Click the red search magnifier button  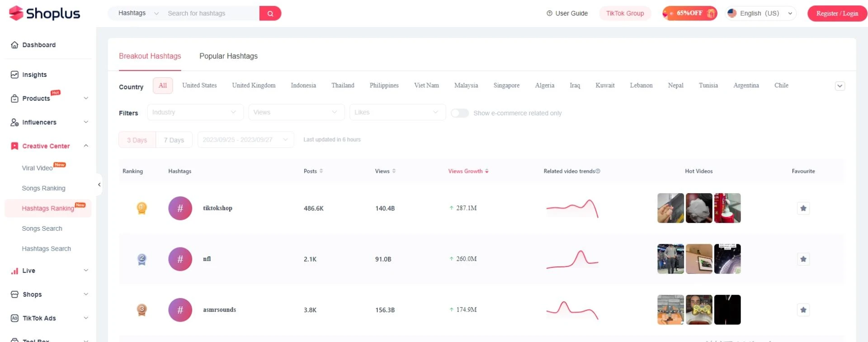(270, 14)
